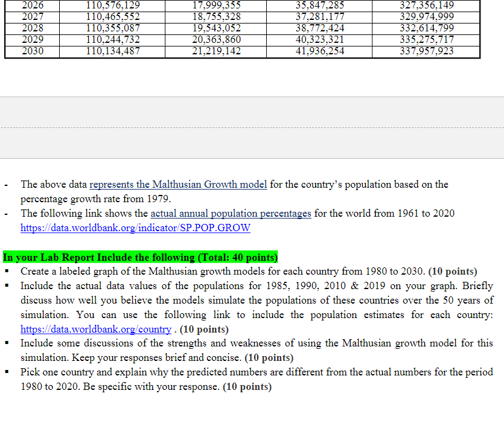The image size is (504, 443).
Task: Click the cell with value 20,363,860
Action: pyautogui.click(x=216, y=40)
